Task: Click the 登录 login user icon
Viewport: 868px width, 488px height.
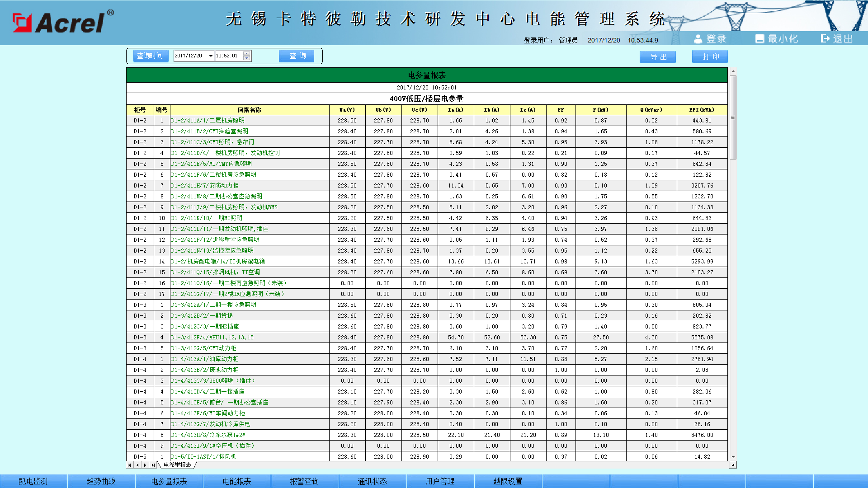Action: pyautogui.click(x=698, y=39)
